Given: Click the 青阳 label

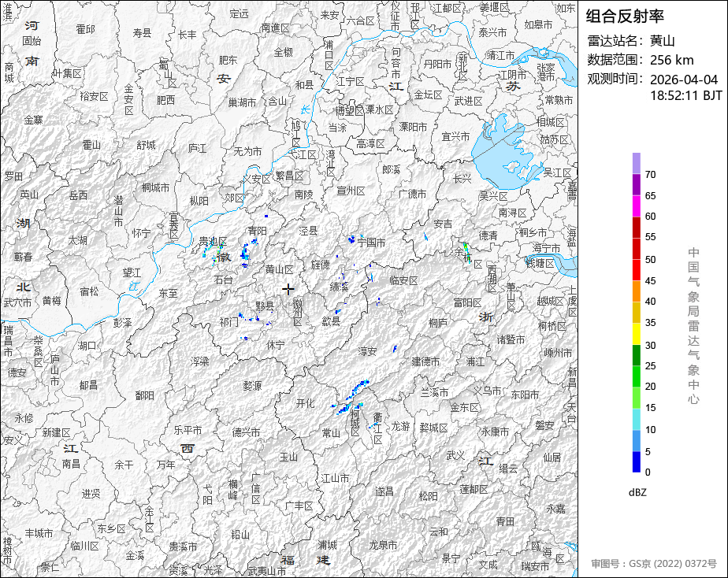Looking at the screenshot, I should [x=257, y=231].
